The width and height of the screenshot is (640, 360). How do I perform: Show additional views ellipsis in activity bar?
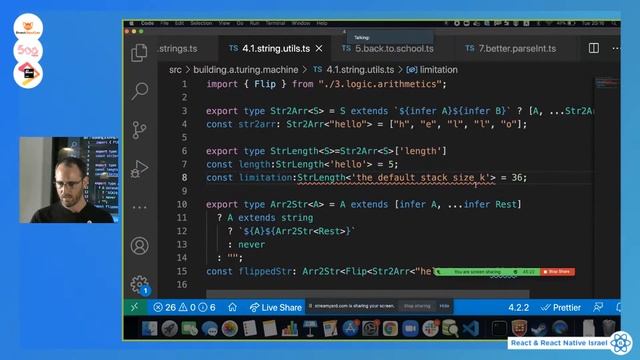coord(139,207)
